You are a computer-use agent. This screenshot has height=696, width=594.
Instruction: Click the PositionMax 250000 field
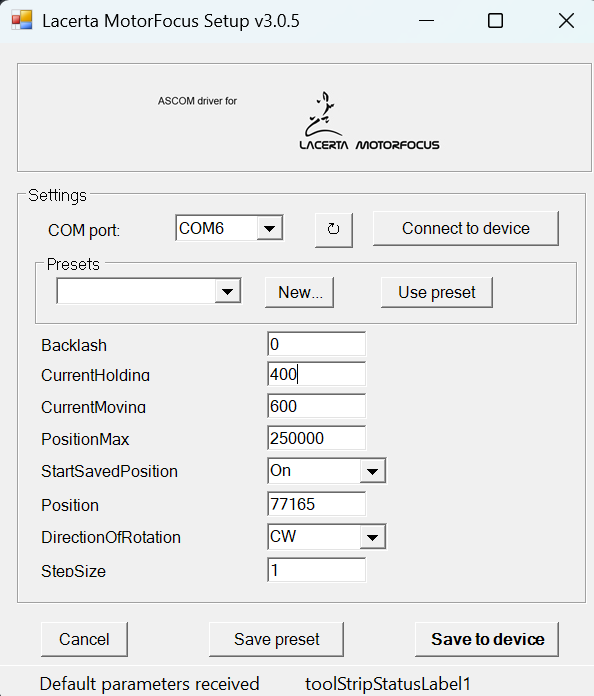tap(317, 438)
